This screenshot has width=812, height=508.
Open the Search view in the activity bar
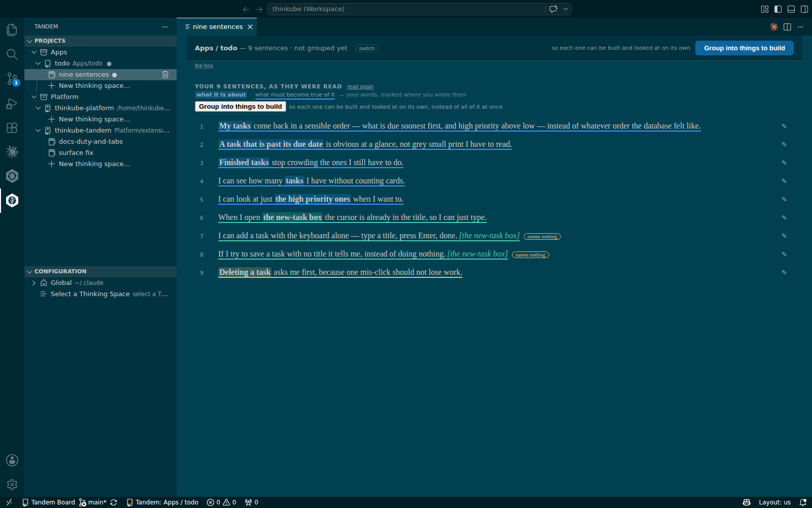[x=12, y=54]
